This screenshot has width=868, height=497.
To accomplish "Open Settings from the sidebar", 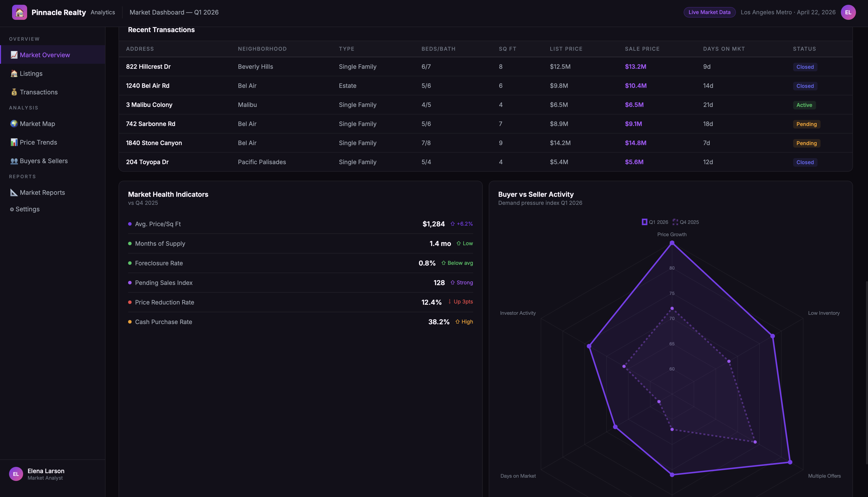I will 52,209.
